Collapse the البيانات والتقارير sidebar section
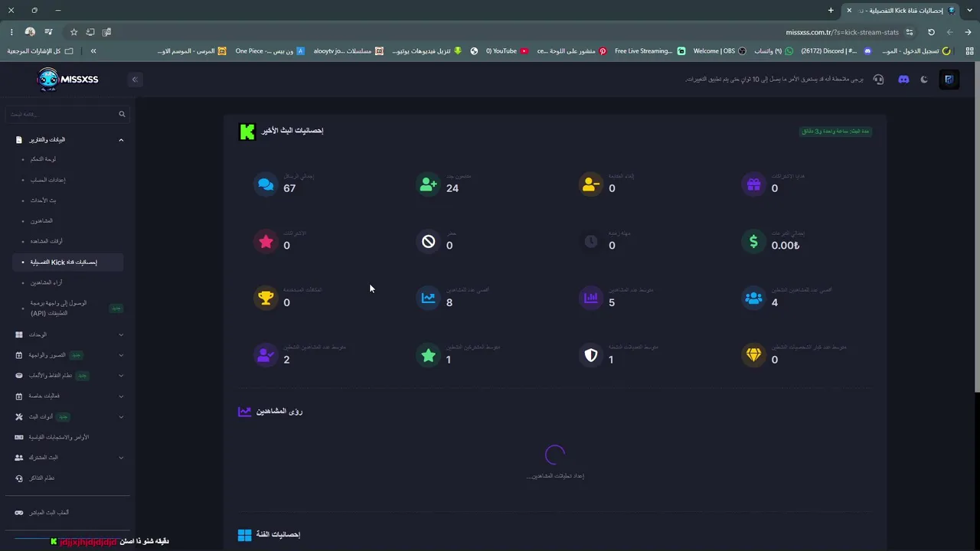 [x=69, y=140]
